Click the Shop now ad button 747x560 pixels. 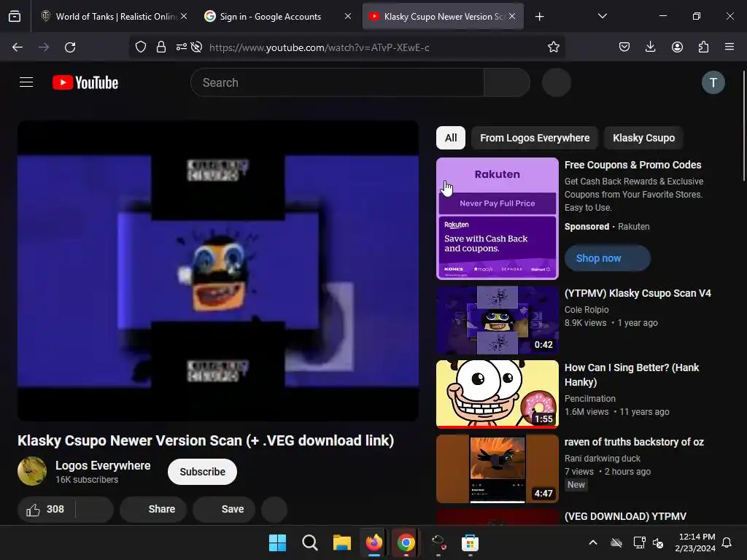[x=608, y=258]
